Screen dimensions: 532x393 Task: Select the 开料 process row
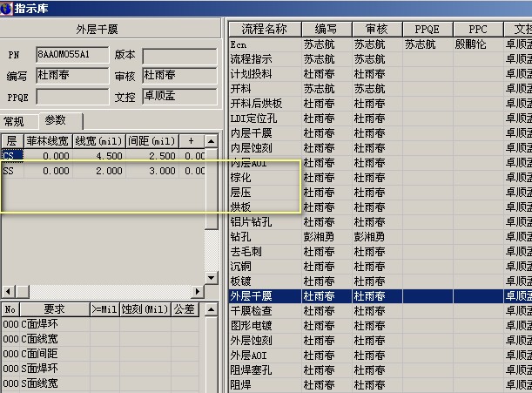[380, 89]
